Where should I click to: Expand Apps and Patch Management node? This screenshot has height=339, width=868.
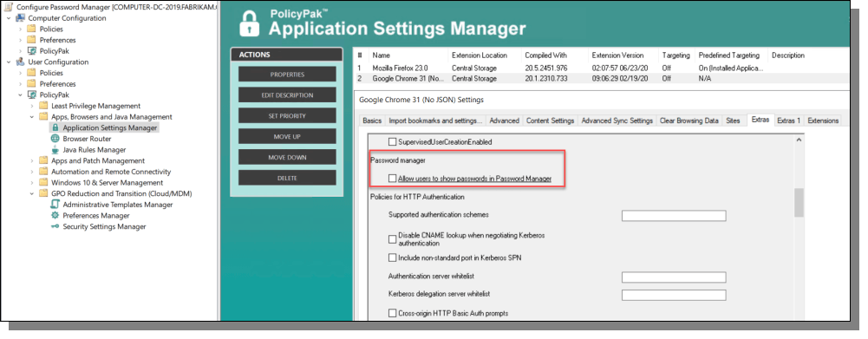click(x=32, y=160)
